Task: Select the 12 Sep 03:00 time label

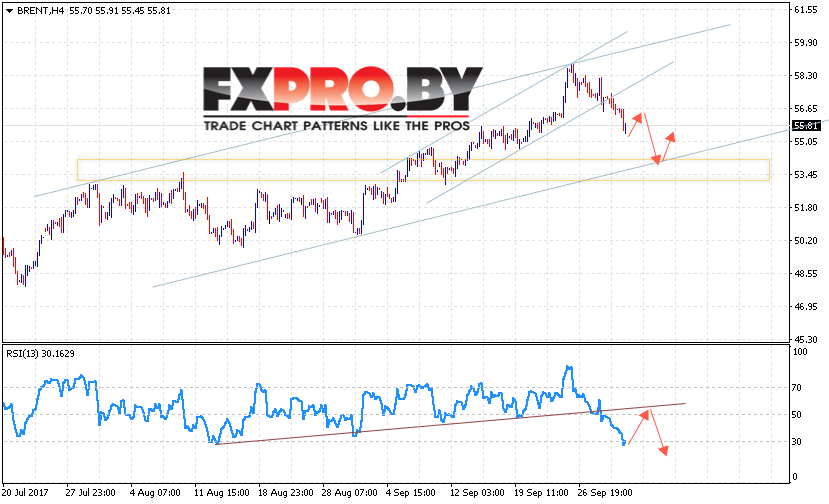Action: click(x=477, y=493)
